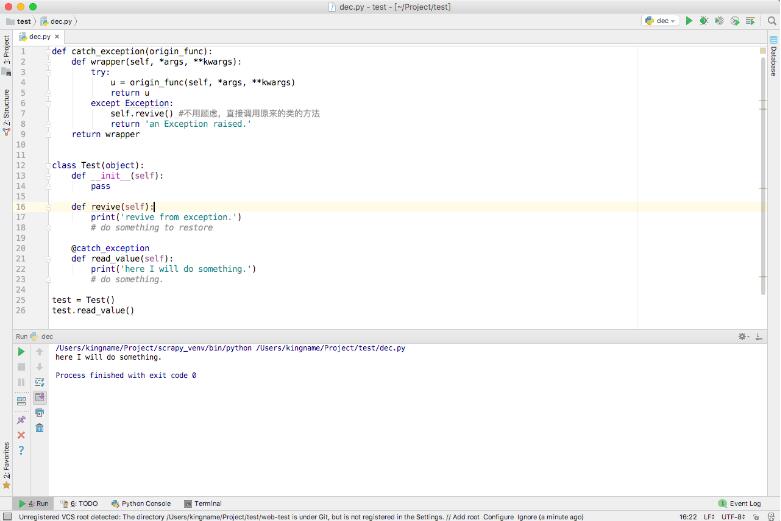Click the editor vertical scrollbar
The width and height of the screenshot is (781, 521).
point(763,174)
